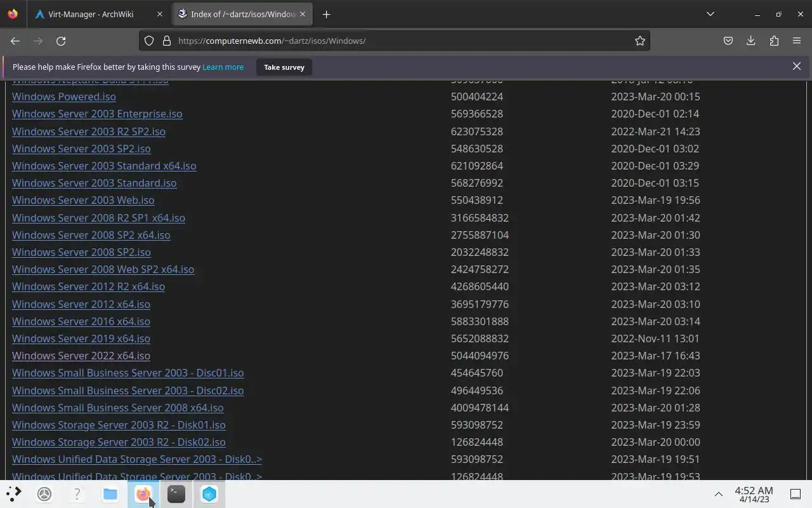Open the KDE application launcher

coord(14,493)
